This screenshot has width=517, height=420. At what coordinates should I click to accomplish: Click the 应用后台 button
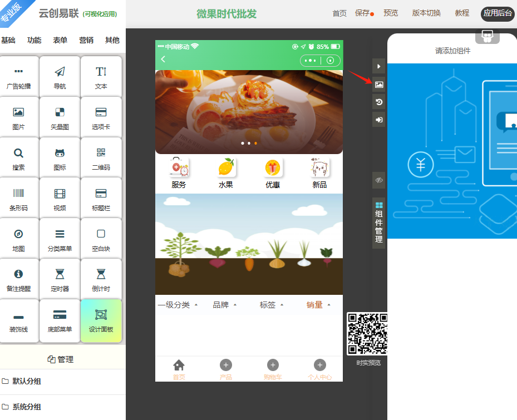point(497,13)
